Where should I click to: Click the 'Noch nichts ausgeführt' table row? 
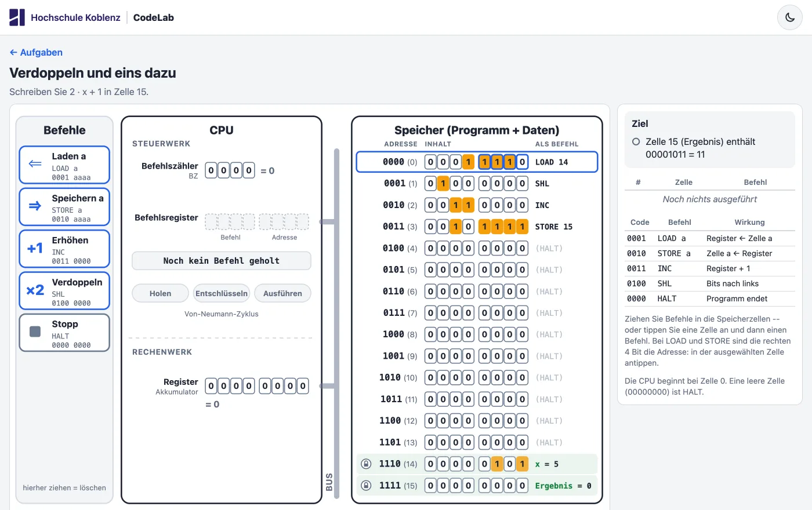point(710,199)
